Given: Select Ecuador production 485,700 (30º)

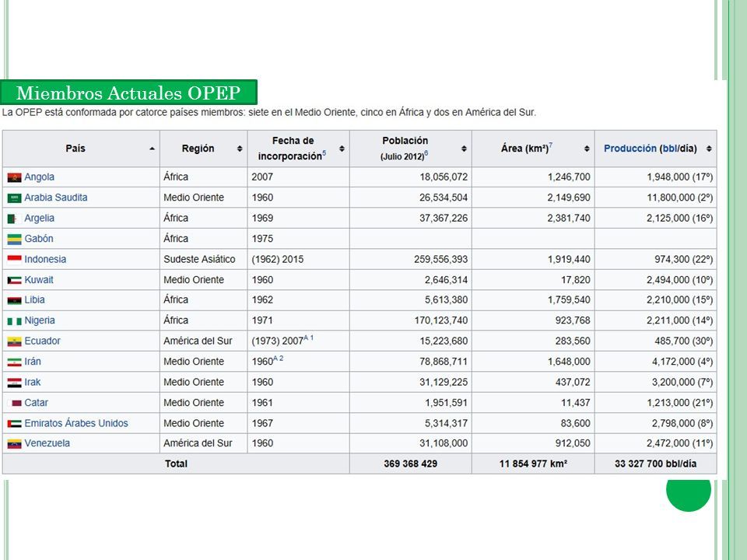Looking at the screenshot, I should point(685,341).
